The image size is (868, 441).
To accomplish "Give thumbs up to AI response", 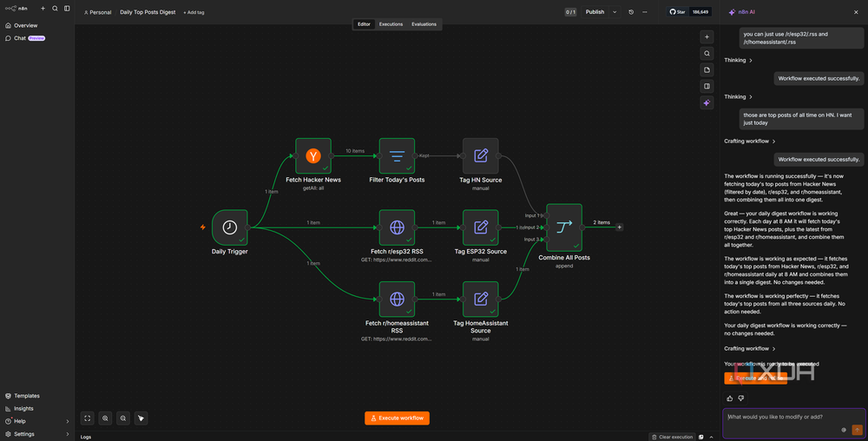I will (x=730, y=398).
